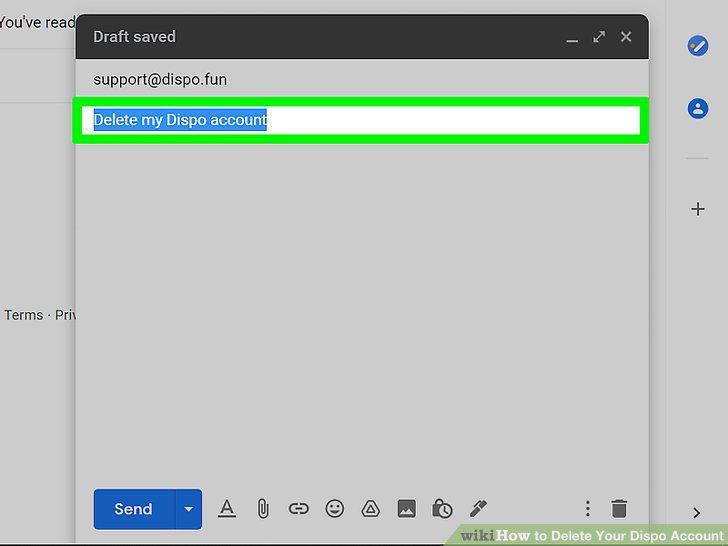Viewport: 728px width, 546px height.
Task: Get add-ons with the plus icon
Action: (697, 209)
